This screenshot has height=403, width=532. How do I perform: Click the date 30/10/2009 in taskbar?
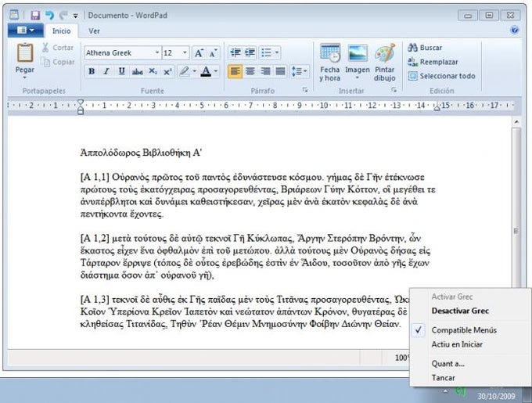[x=496, y=396]
